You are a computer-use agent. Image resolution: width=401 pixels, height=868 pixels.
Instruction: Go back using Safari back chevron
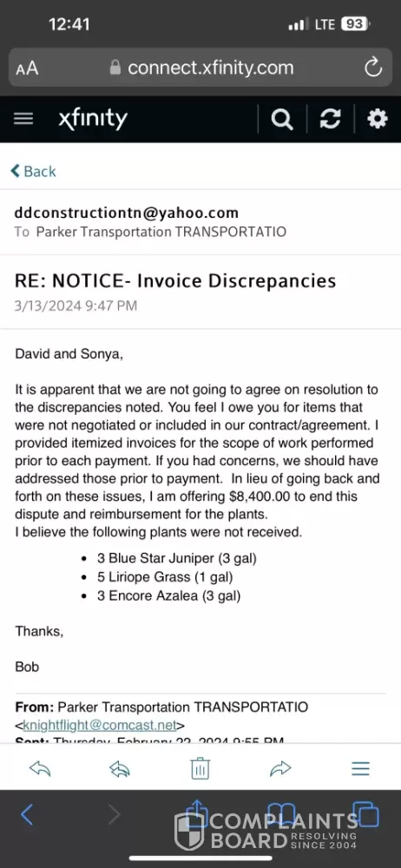pyautogui.click(x=27, y=814)
